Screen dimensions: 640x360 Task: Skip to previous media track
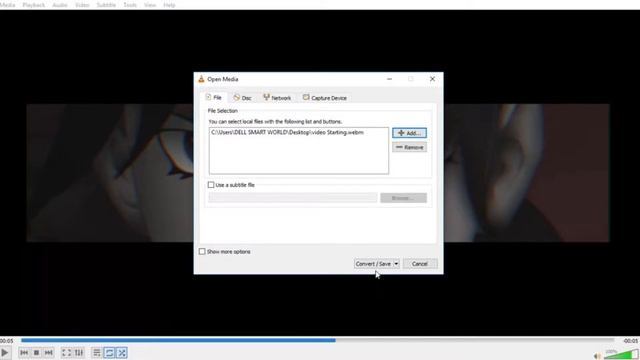pyautogui.click(x=24, y=353)
